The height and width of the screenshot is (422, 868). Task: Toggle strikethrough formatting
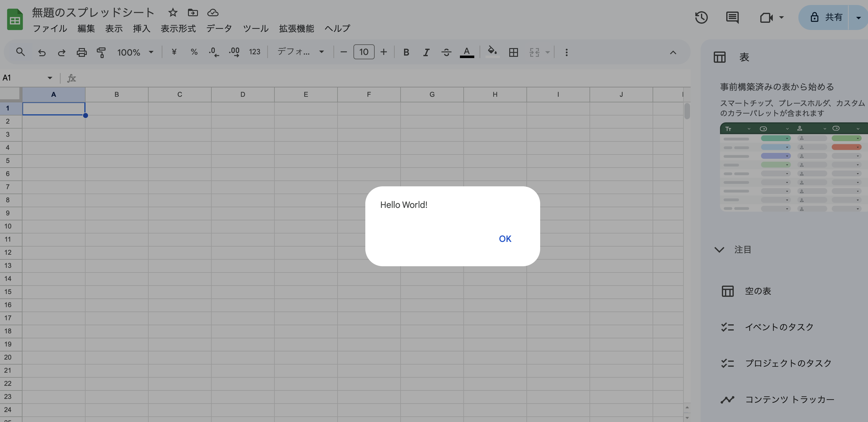tap(446, 52)
